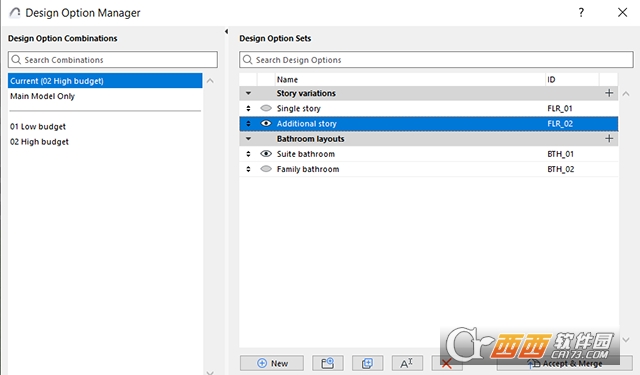The image size is (640, 375).
Task: Close the Design Option Manager dialog
Action: coord(622,13)
